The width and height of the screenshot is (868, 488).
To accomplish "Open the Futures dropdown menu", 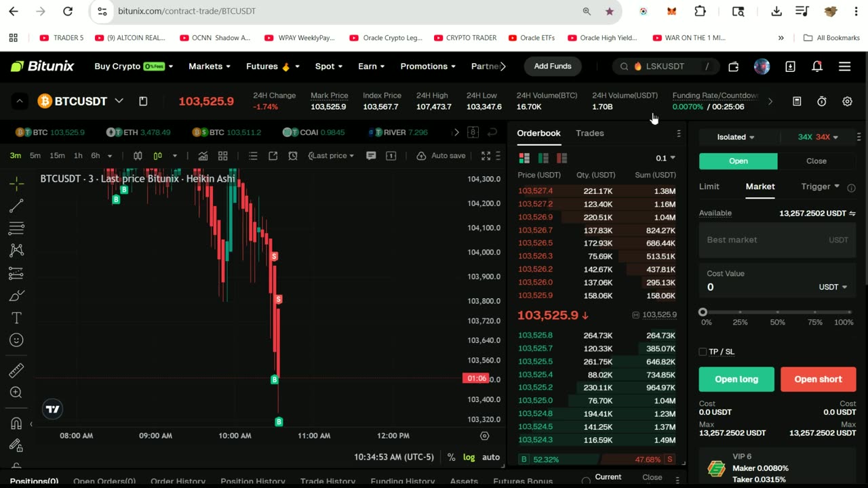I will click(x=273, y=66).
